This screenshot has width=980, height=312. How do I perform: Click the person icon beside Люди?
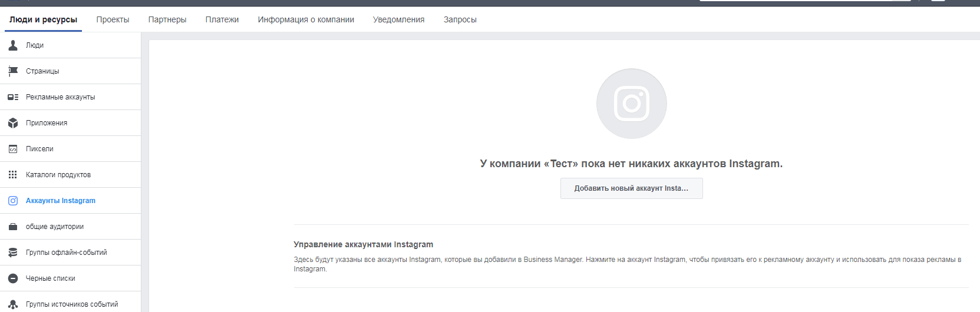click(x=13, y=45)
